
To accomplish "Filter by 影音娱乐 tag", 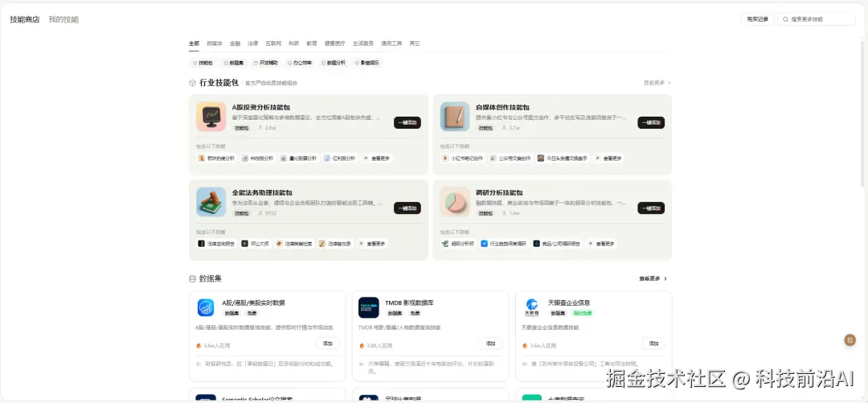I will (367, 64).
